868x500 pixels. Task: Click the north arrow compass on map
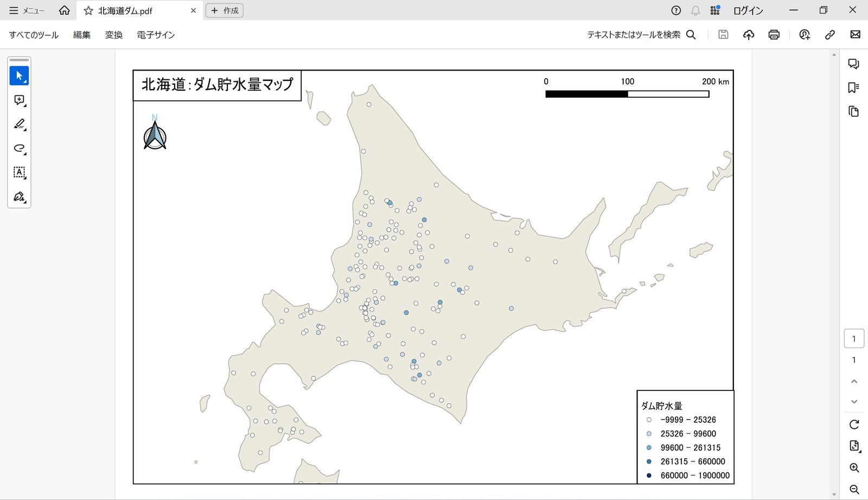(155, 133)
